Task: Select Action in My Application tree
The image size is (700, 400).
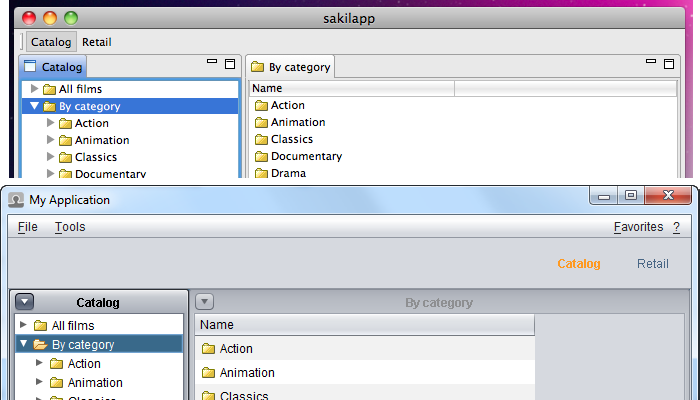Action: pos(84,363)
